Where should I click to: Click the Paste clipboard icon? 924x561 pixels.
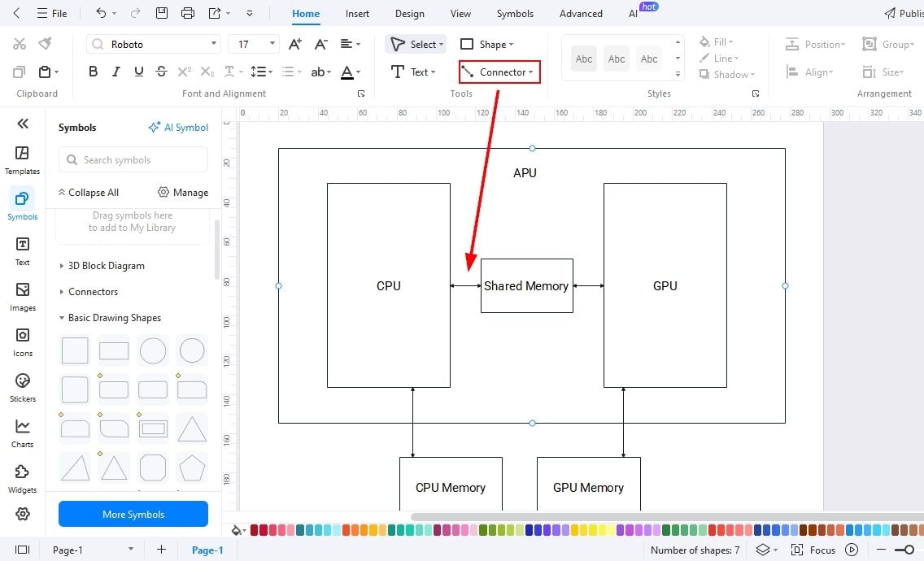point(45,72)
